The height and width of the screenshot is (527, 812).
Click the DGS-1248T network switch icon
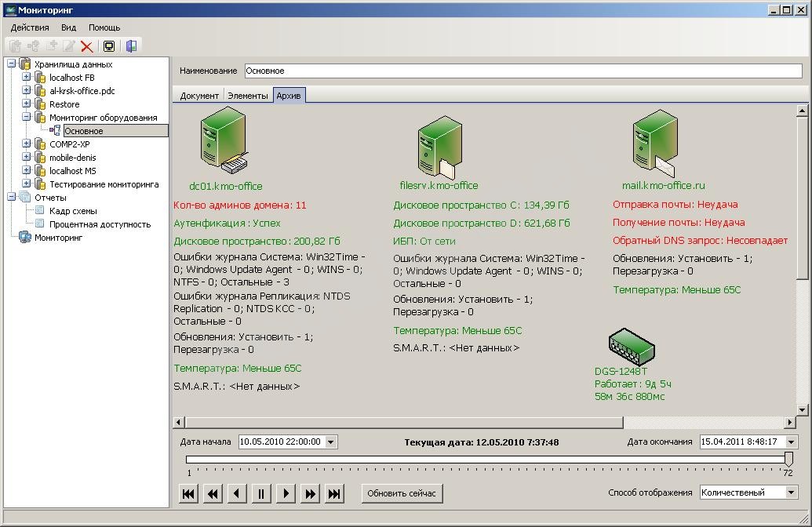coord(632,346)
